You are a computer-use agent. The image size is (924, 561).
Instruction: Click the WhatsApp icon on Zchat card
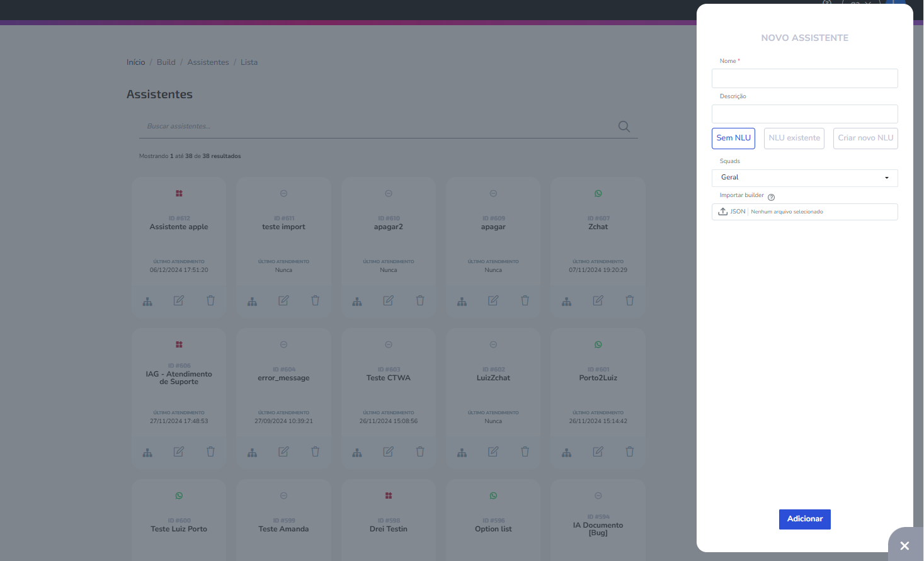598,193
